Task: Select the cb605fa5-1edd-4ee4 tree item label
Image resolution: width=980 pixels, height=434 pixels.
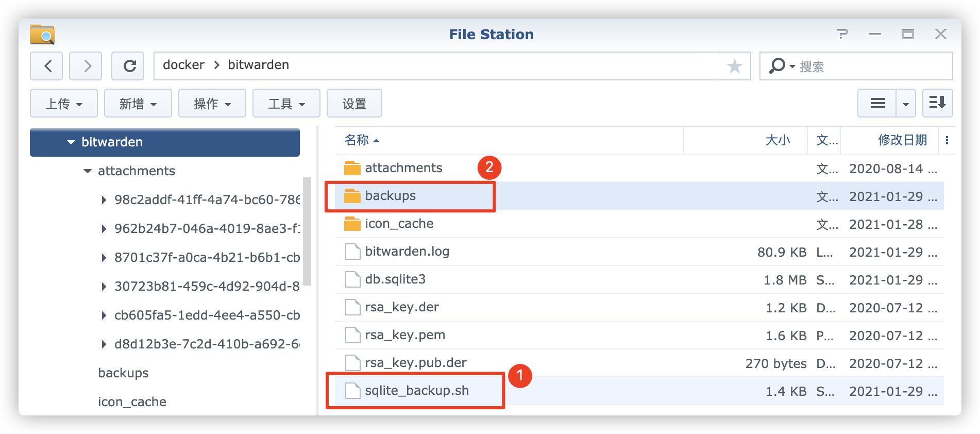Action: pos(207,315)
